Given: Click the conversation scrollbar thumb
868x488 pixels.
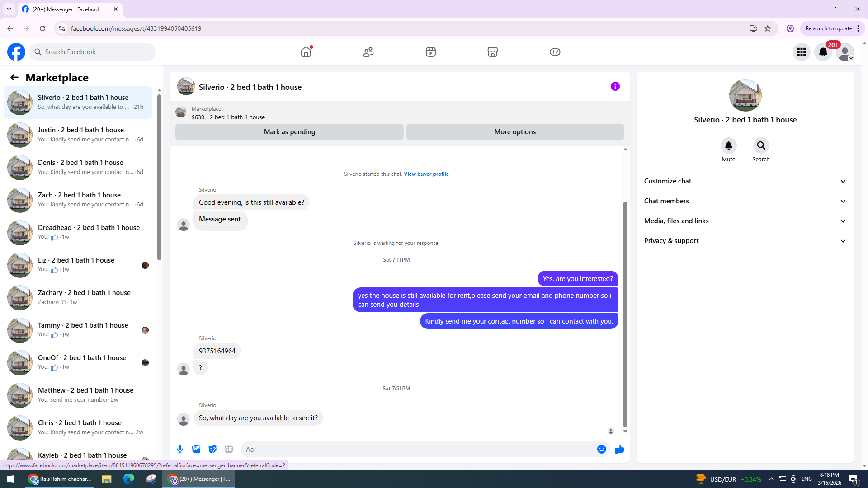Looking at the screenshot, I should [625, 314].
